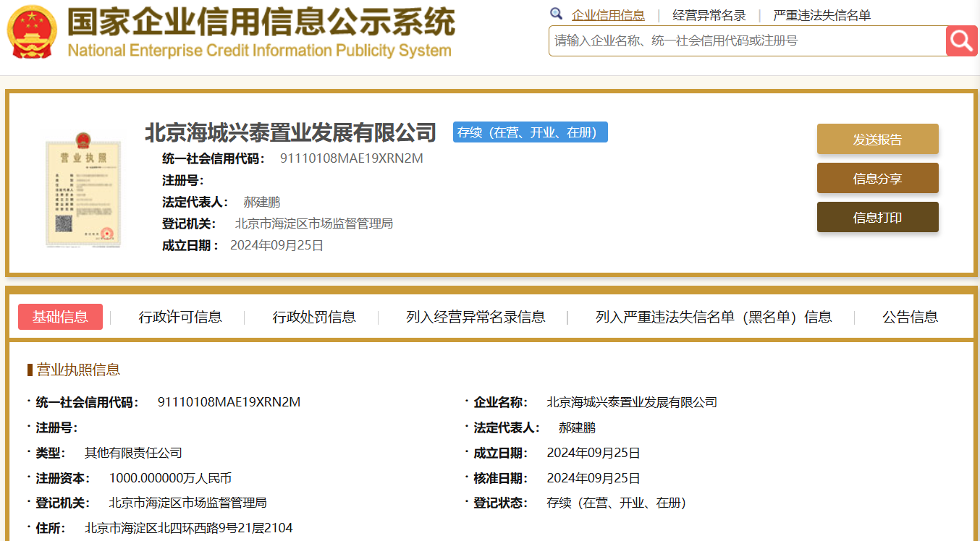Switch to the 行政许可信息 tab
980x541 pixels.
(x=180, y=317)
